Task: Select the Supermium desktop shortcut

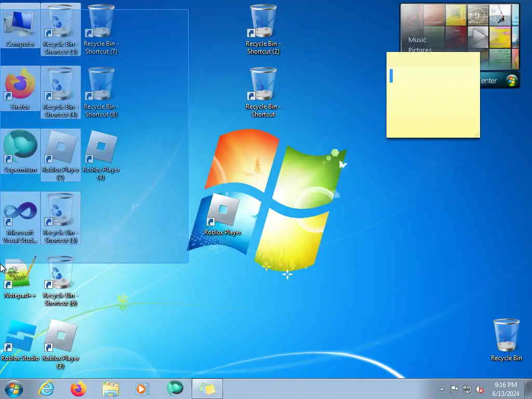Action: 20,152
